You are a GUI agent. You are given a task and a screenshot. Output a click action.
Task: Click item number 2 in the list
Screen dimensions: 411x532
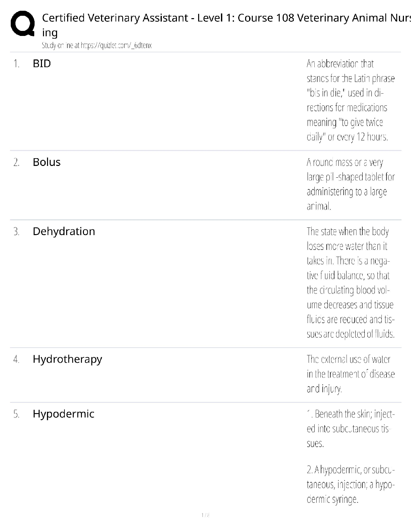[16, 163]
